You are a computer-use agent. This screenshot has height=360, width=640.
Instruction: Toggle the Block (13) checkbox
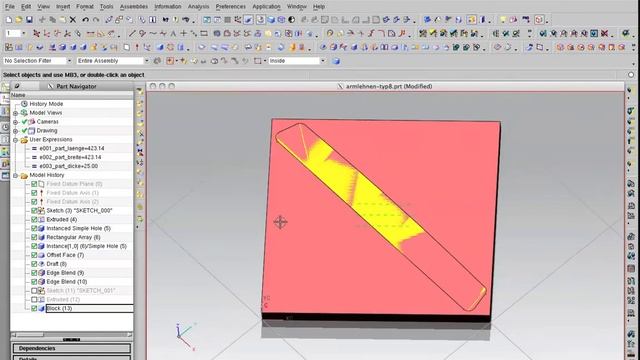tap(34, 309)
